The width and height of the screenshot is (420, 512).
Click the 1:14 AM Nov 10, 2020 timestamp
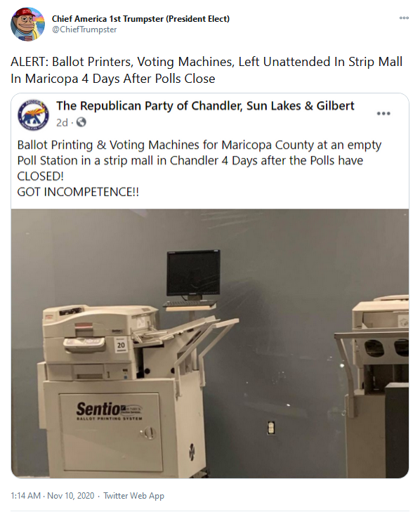[x=52, y=496]
